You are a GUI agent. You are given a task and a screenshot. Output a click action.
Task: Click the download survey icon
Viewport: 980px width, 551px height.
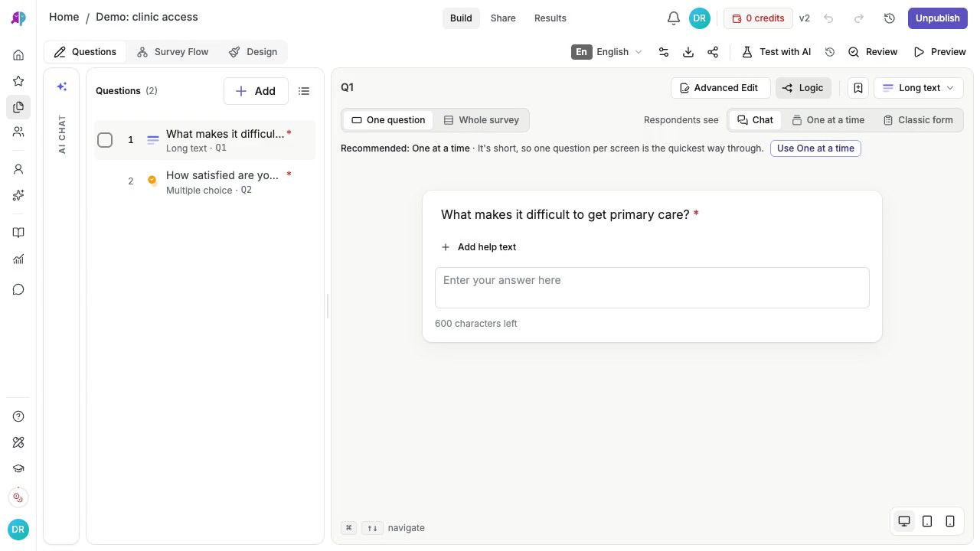[688, 52]
